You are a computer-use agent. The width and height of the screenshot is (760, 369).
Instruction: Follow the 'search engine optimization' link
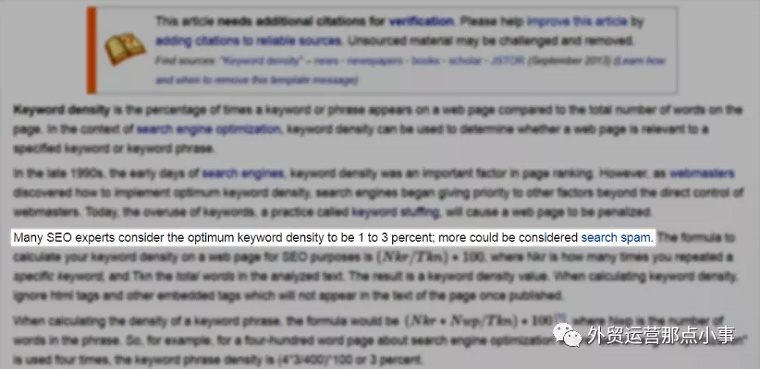208,129
